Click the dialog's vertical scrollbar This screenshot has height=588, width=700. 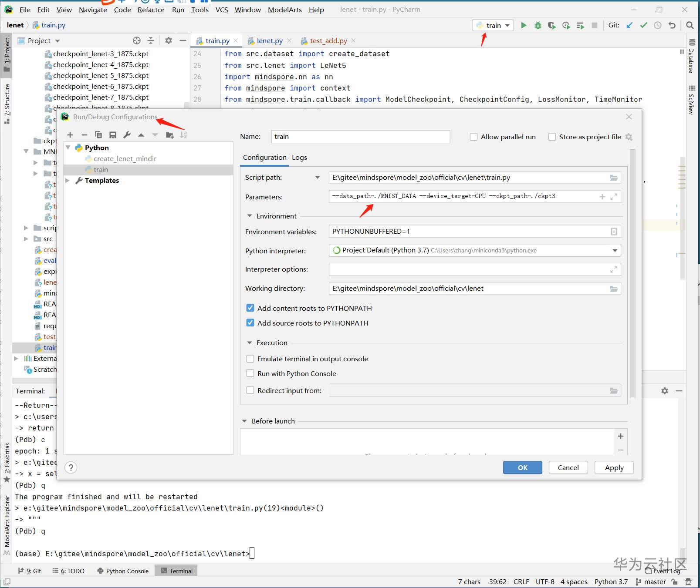(x=632, y=274)
